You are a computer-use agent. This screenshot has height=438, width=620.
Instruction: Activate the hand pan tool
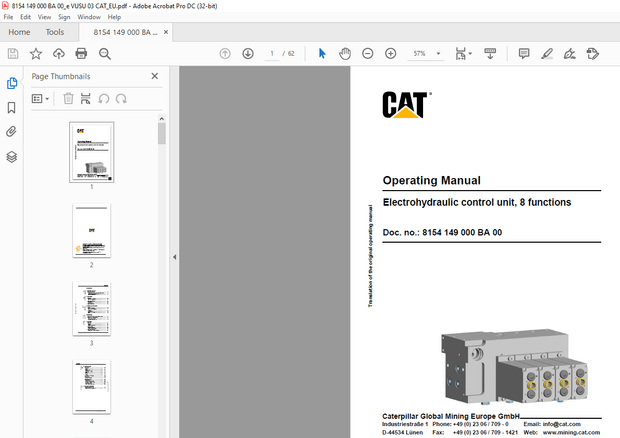coord(345,53)
